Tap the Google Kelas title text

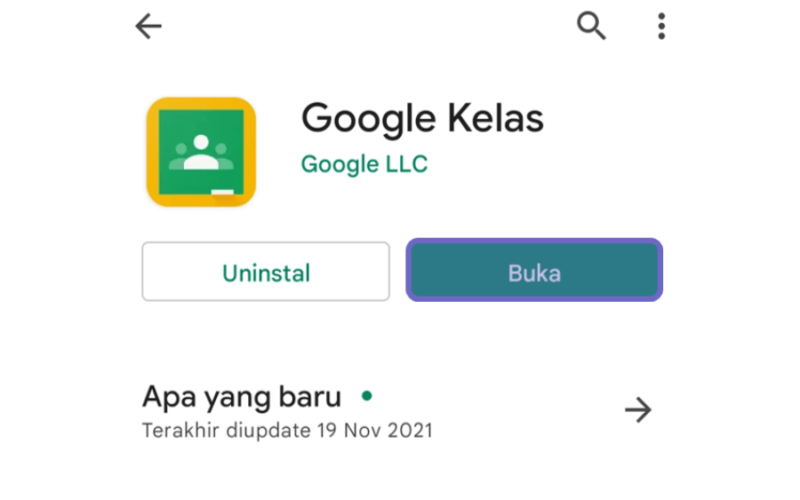(422, 119)
